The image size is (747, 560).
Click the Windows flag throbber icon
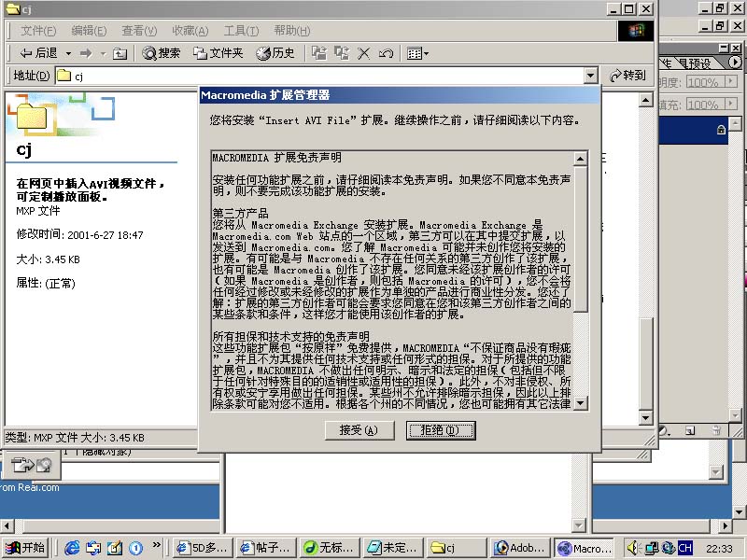tap(636, 31)
